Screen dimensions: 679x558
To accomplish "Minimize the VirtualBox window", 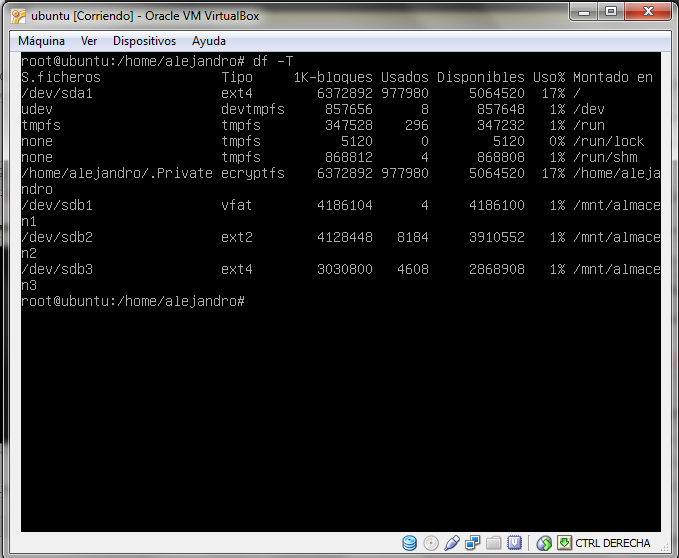I will click(x=585, y=12).
